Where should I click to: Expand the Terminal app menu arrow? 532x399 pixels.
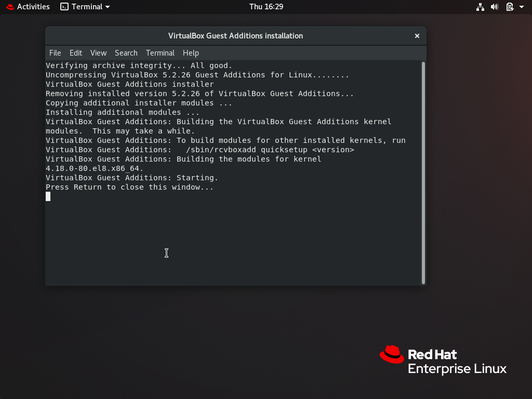108,7
